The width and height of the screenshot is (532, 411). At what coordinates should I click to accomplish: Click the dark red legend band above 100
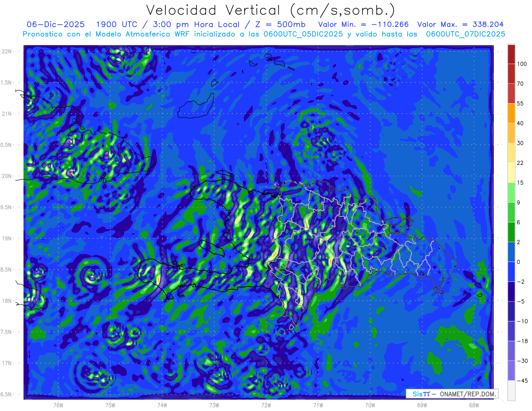click(x=511, y=54)
